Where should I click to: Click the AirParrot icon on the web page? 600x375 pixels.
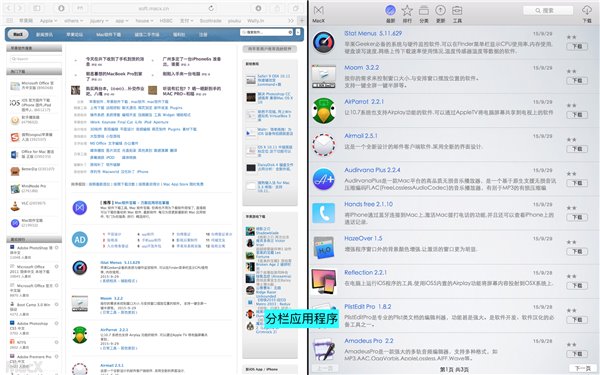(80, 335)
